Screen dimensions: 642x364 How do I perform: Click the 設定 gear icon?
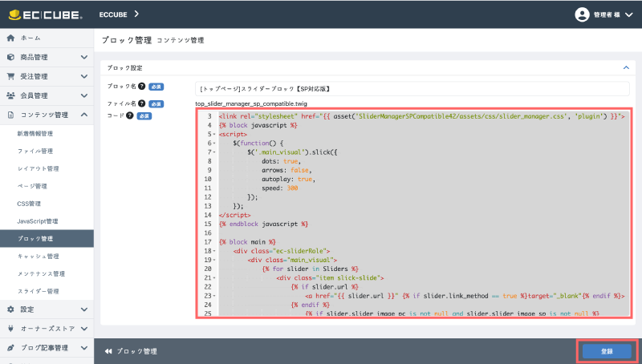tap(10, 309)
